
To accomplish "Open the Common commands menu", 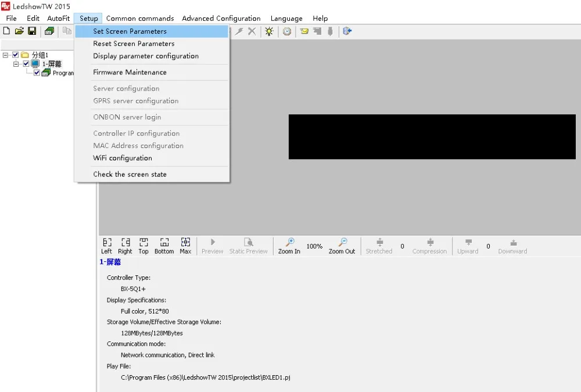I will tap(140, 18).
